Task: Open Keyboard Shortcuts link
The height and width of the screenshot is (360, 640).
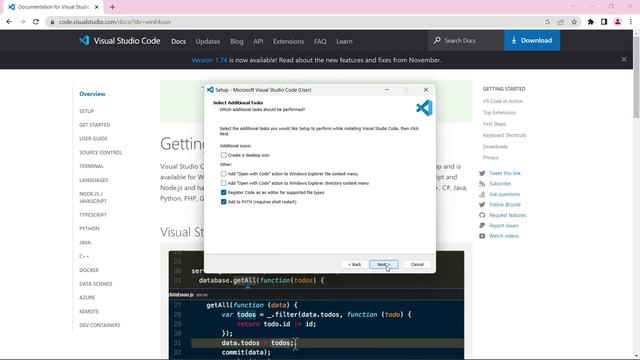Action: click(504, 135)
